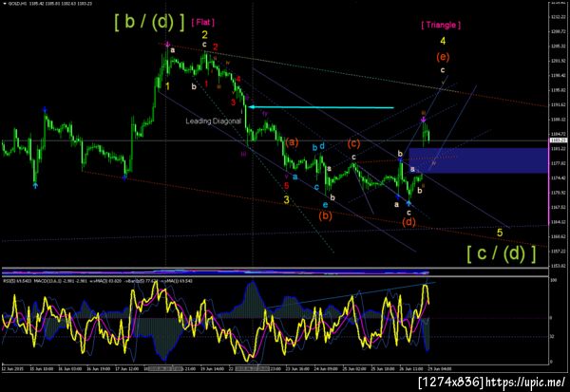Click the '29 Jun 04:00' time axis label
Viewport: 570px width, 392px height.
point(440,369)
